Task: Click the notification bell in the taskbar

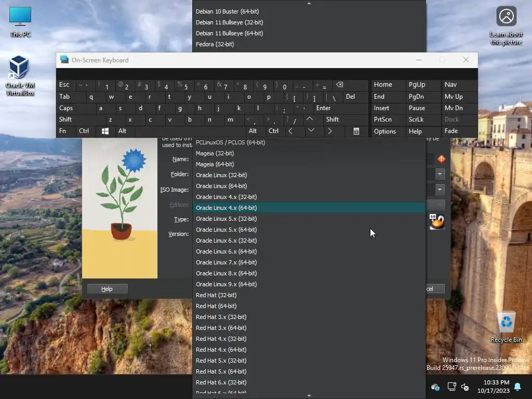Action: coord(517,387)
